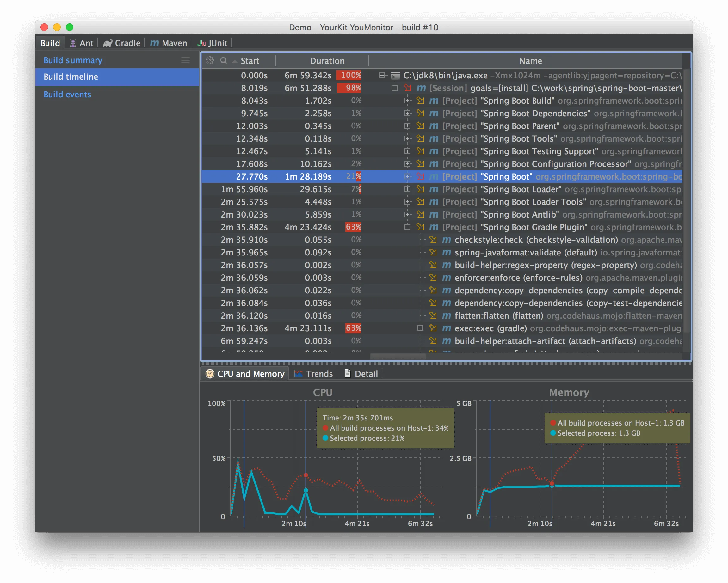Sort by the Name column header
This screenshot has width=728, height=583.
[530, 61]
